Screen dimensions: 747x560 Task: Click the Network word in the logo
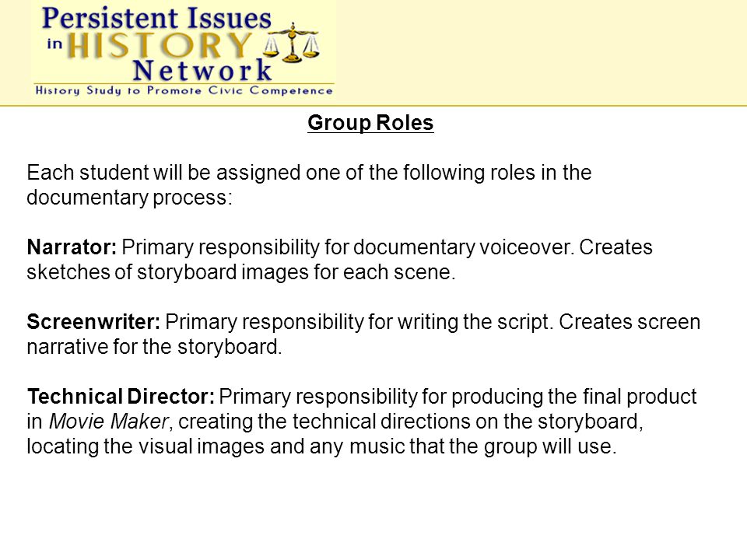(x=202, y=71)
